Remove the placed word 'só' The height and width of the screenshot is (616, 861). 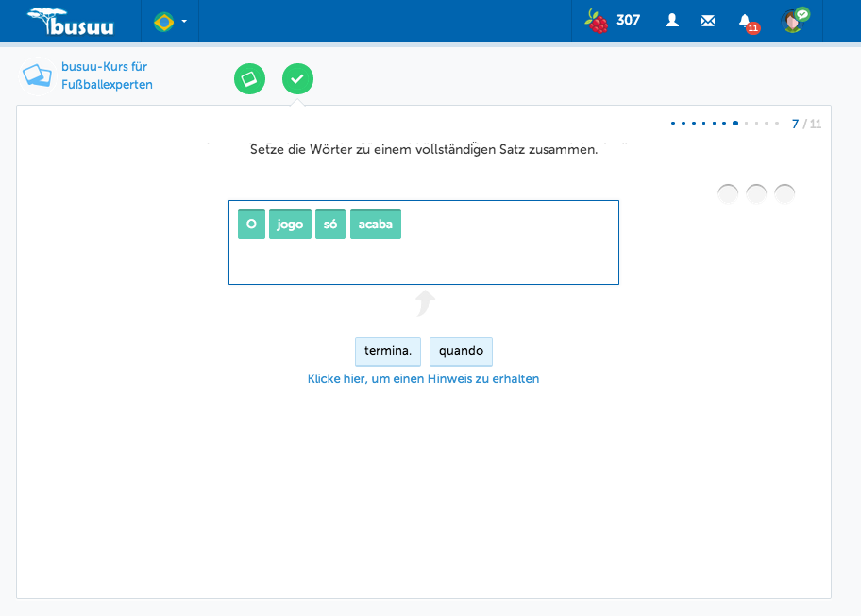(x=330, y=224)
